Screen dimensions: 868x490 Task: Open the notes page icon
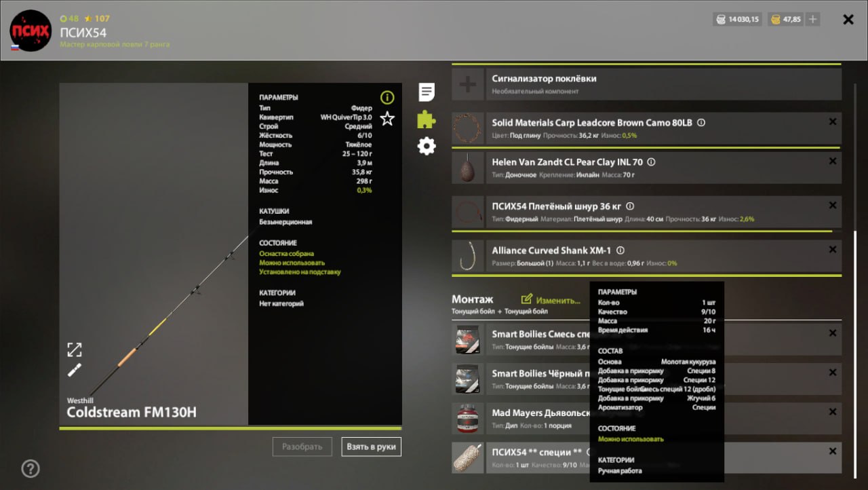pos(427,92)
